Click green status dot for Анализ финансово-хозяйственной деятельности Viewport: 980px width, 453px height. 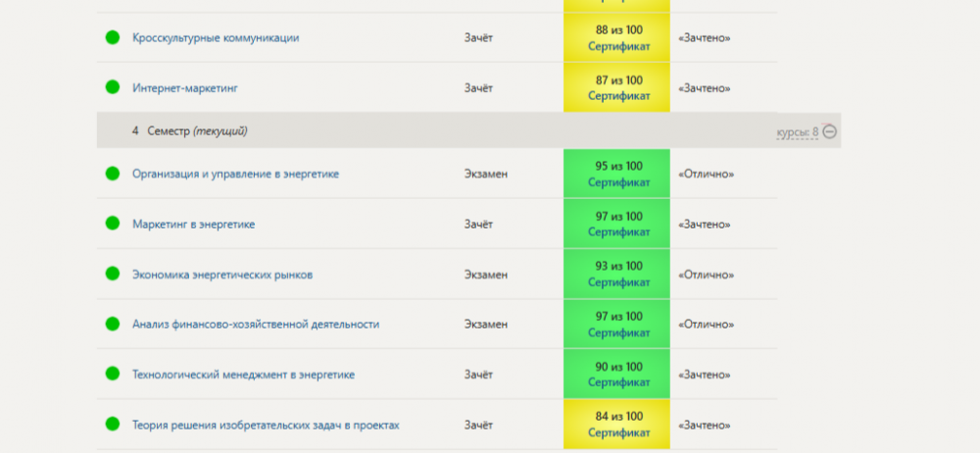click(113, 324)
